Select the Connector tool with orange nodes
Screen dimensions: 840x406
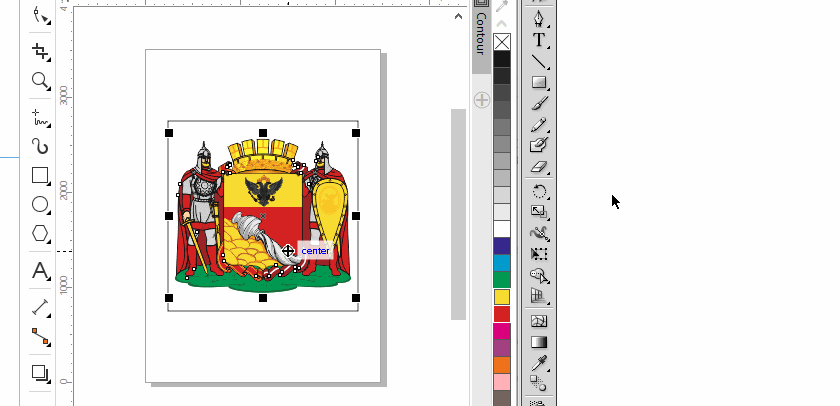coord(40,336)
